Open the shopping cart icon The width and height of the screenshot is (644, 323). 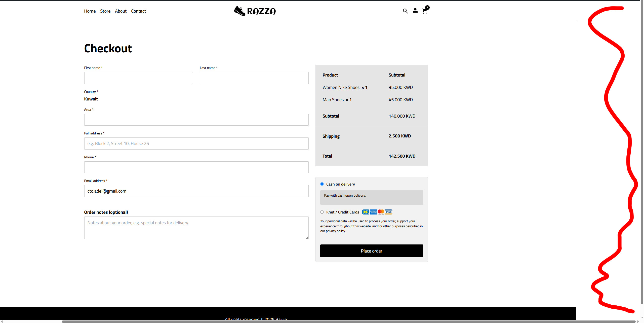[425, 11]
